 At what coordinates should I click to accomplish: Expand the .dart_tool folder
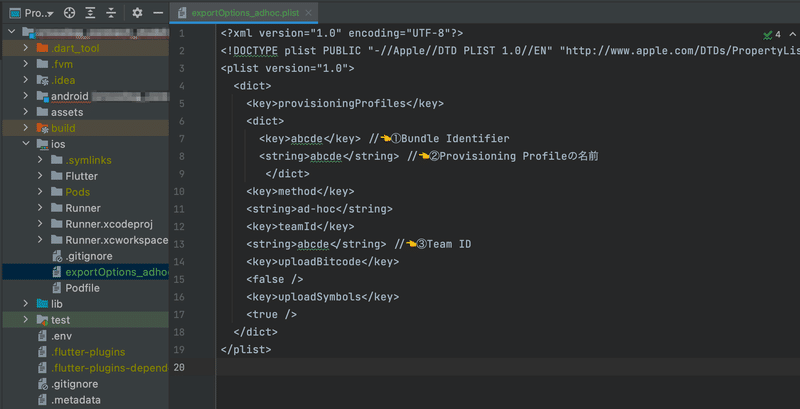click(26, 48)
